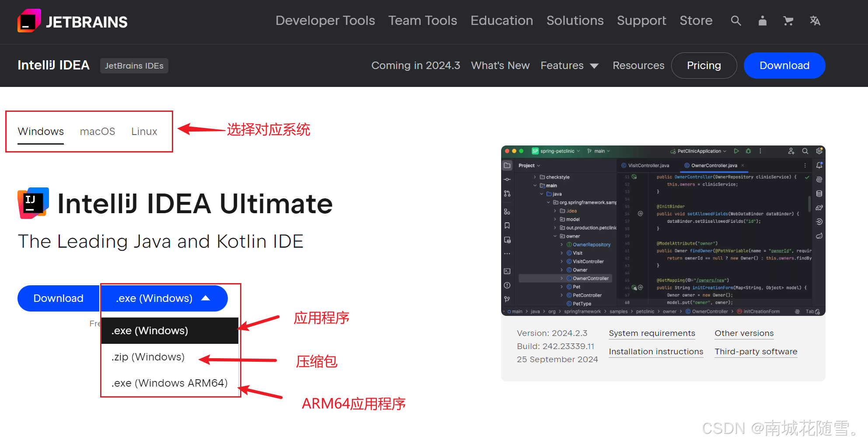Click the IntelliJ IDEA Ultimate logo icon

pos(33,203)
